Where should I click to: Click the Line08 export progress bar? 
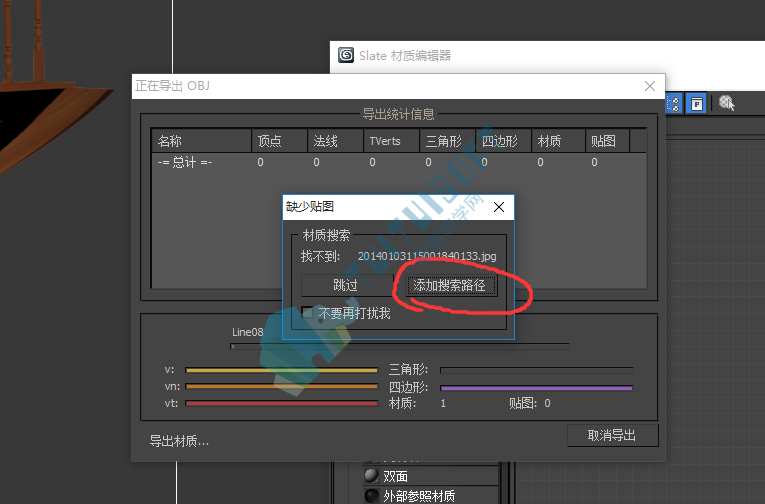click(x=400, y=346)
